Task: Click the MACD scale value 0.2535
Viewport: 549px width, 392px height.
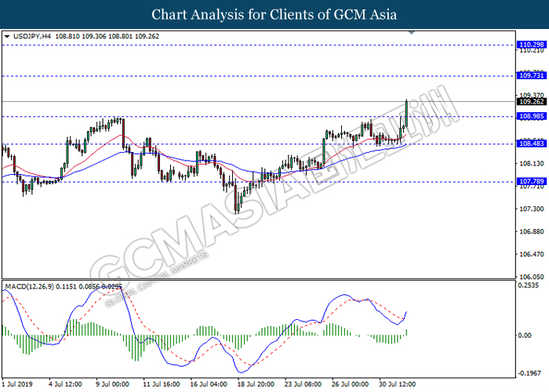Action: point(528,285)
